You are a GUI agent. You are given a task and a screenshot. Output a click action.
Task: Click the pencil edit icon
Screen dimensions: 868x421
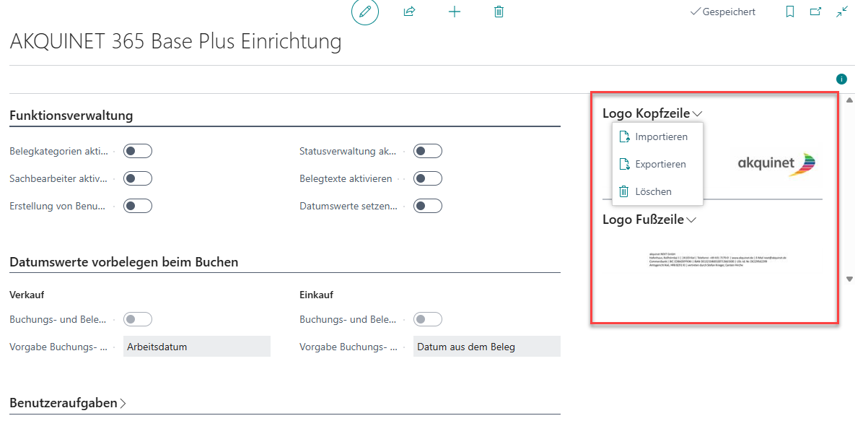365,12
